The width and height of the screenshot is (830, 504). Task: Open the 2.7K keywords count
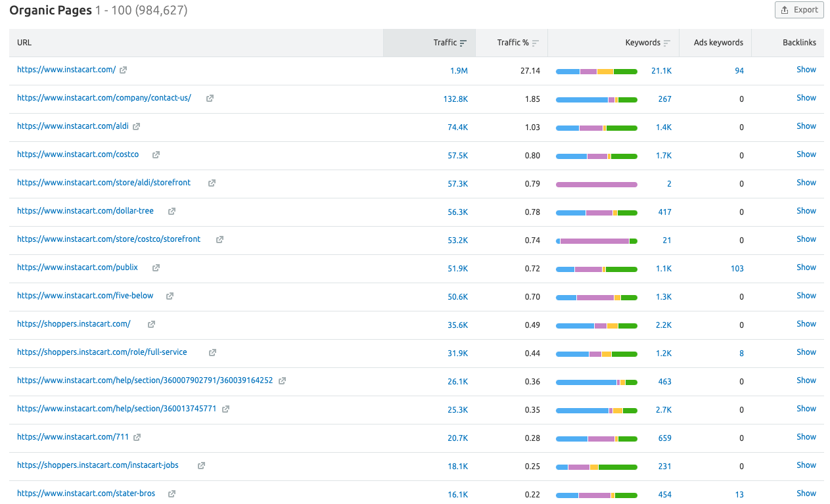coord(664,410)
